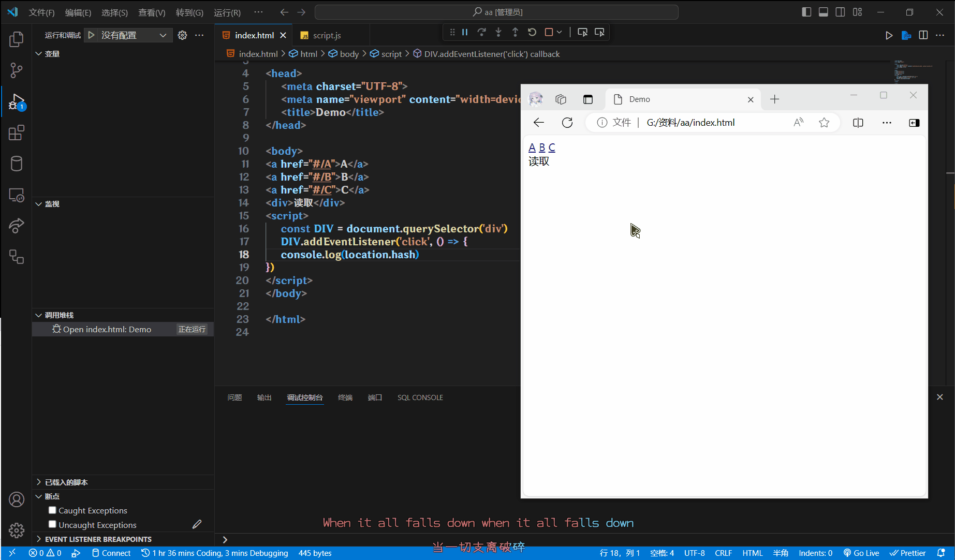Open the stop button dropdown arrow

tap(559, 32)
